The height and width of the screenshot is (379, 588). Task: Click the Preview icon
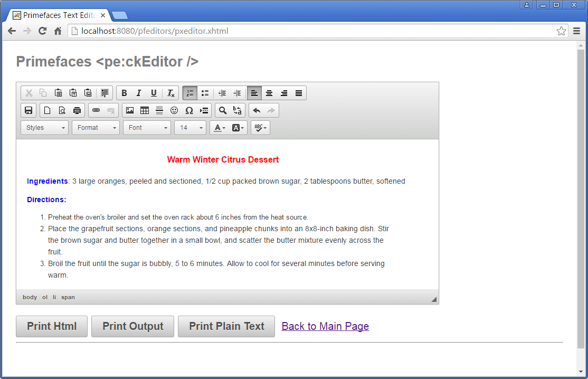62,110
